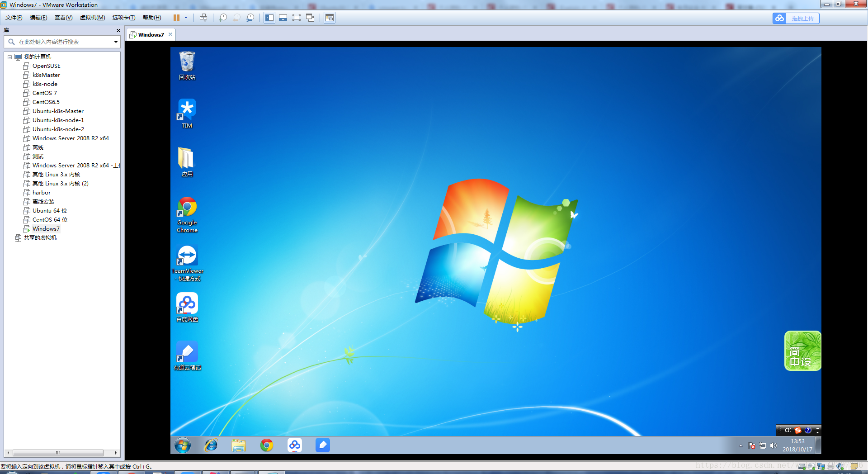Click the 拖拽上传 upload button
This screenshot has height=474, width=868.
click(796, 18)
